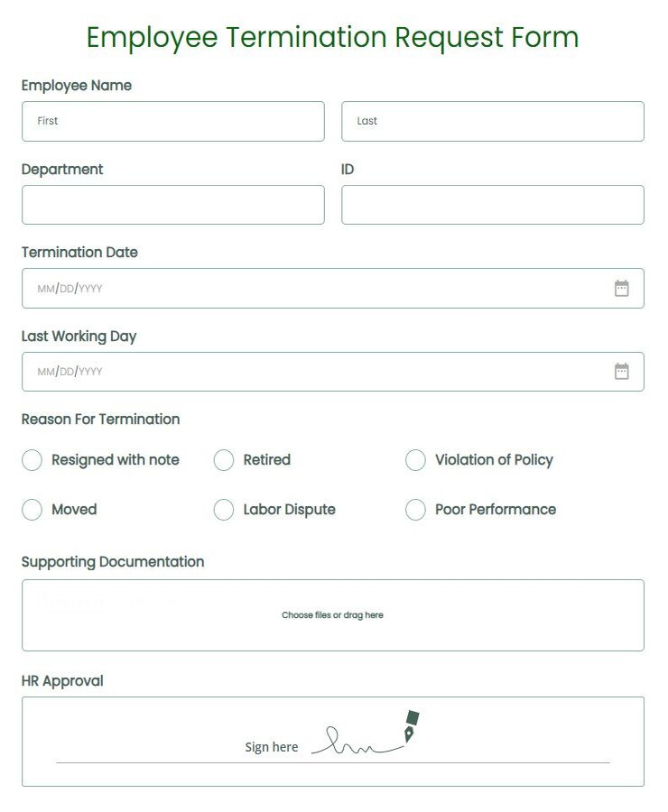Screen dimensions: 668x812
Task: Choose Retired as the termination reason
Action: tap(223, 460)
